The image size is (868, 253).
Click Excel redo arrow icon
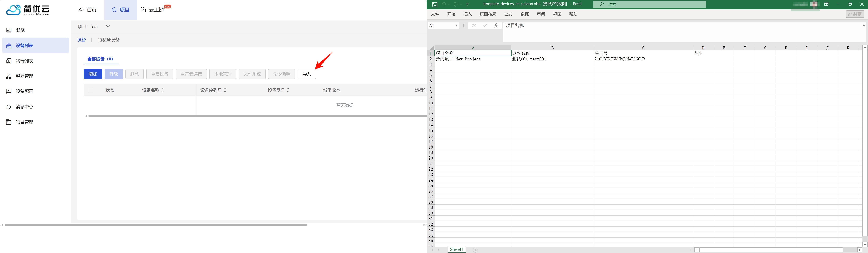tap(456, 4)
